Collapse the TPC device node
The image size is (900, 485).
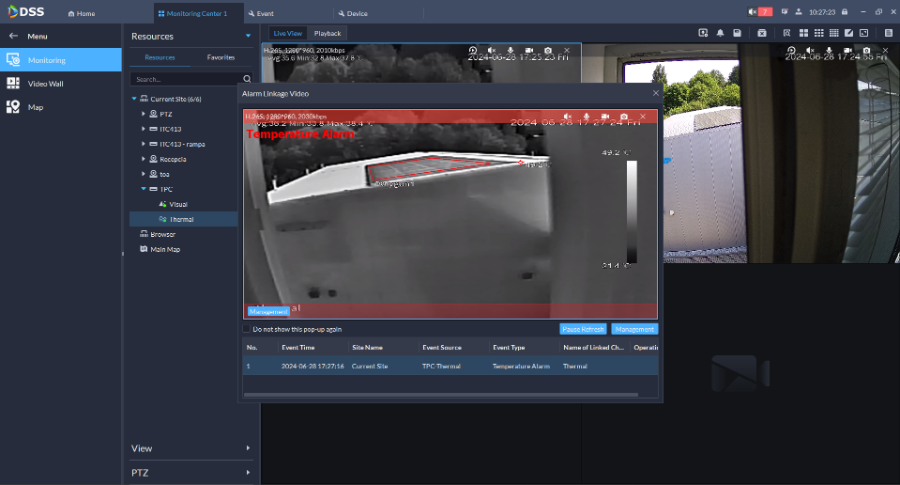[144, 188]
